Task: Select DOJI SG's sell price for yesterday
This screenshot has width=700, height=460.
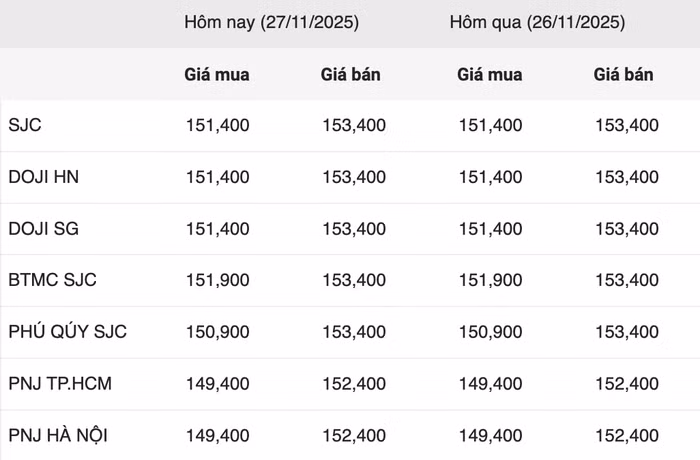Action: tap(627, 228)
